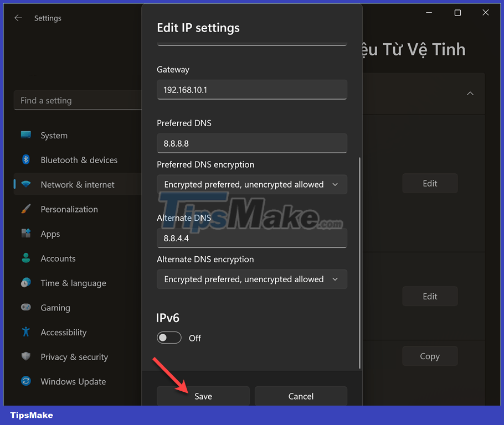Save the edited IP settings
504x425 pixels.
point(203,396)
